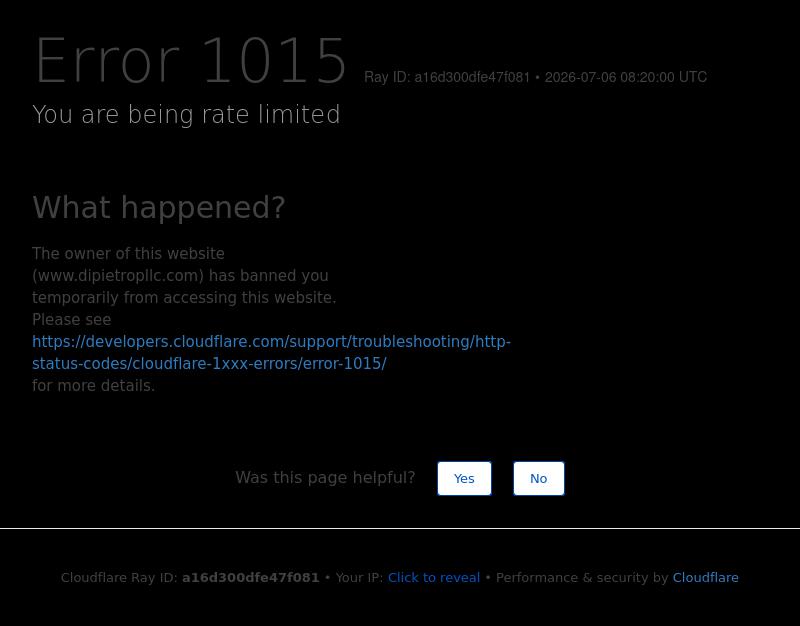
Task: Click the 'Performance & security by' text
Action: 582,578
